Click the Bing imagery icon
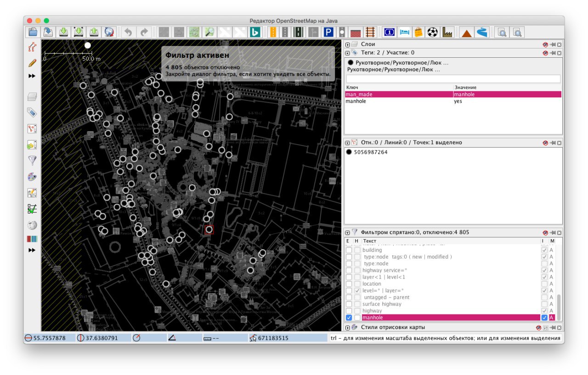This screenshot has width=588, height=375. [x=255, y=32]
